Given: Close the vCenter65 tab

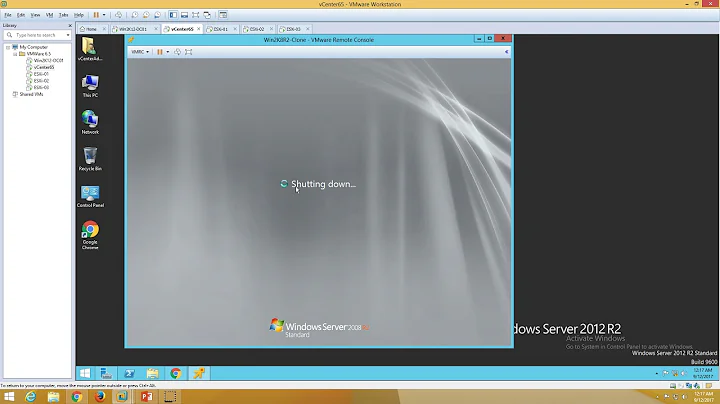Looking at the screenshot, I should [198, 29].
